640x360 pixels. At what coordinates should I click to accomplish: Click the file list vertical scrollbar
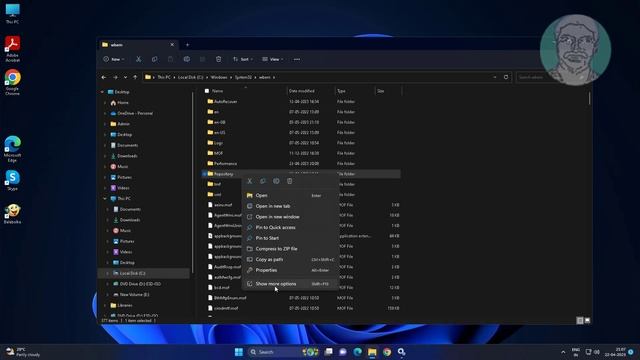589,98
